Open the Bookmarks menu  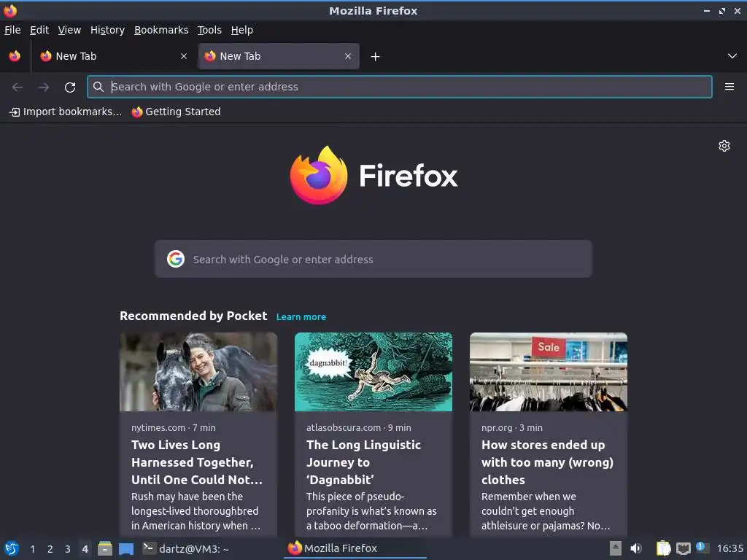click(x=161, y=30)
